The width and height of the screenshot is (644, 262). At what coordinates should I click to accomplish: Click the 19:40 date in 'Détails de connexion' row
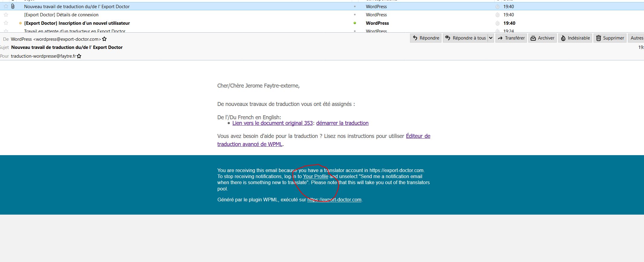[508, 14]
